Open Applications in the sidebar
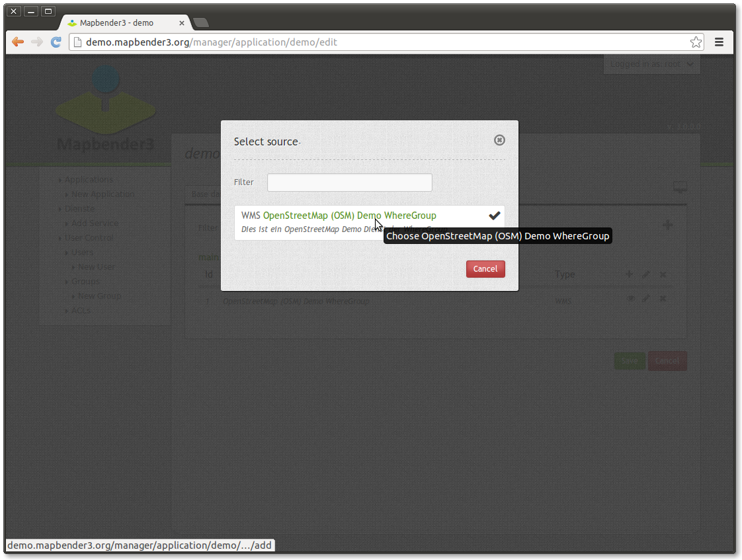742x560 pixels. click(89, 180)
